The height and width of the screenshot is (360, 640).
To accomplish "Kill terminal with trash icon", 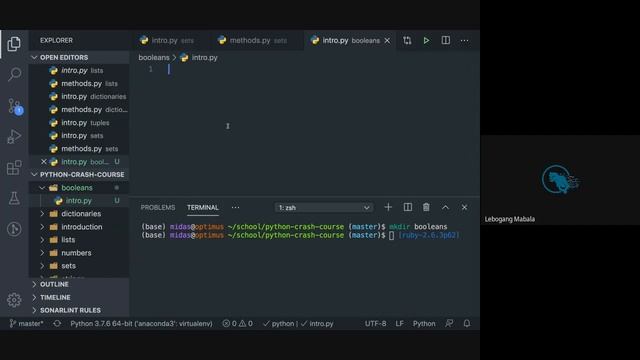I will [x=426, y=207].
